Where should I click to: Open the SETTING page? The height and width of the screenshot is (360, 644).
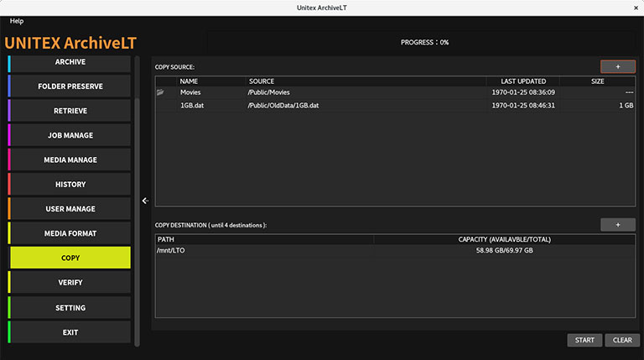pyautogui.click(x=70, y=308)
